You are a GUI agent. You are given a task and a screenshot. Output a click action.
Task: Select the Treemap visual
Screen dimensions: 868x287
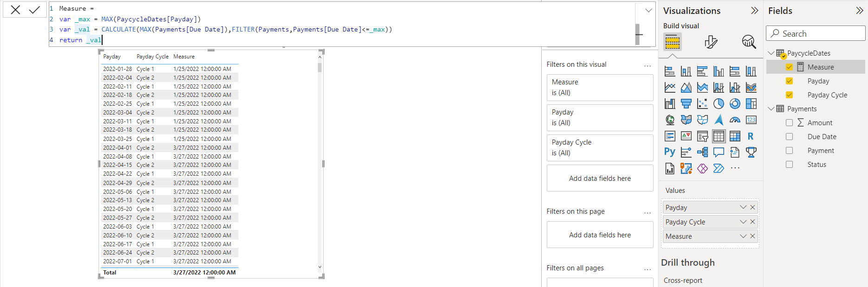pyautogui.click(x=751, y=103)
